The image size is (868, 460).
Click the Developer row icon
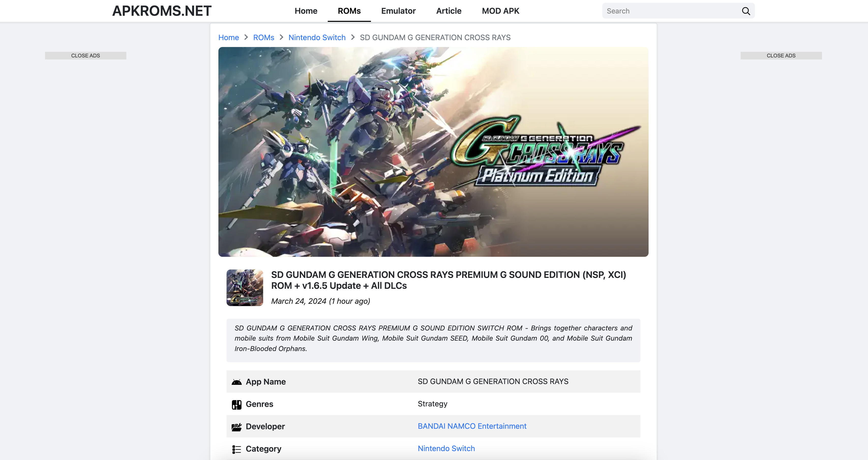236,427
